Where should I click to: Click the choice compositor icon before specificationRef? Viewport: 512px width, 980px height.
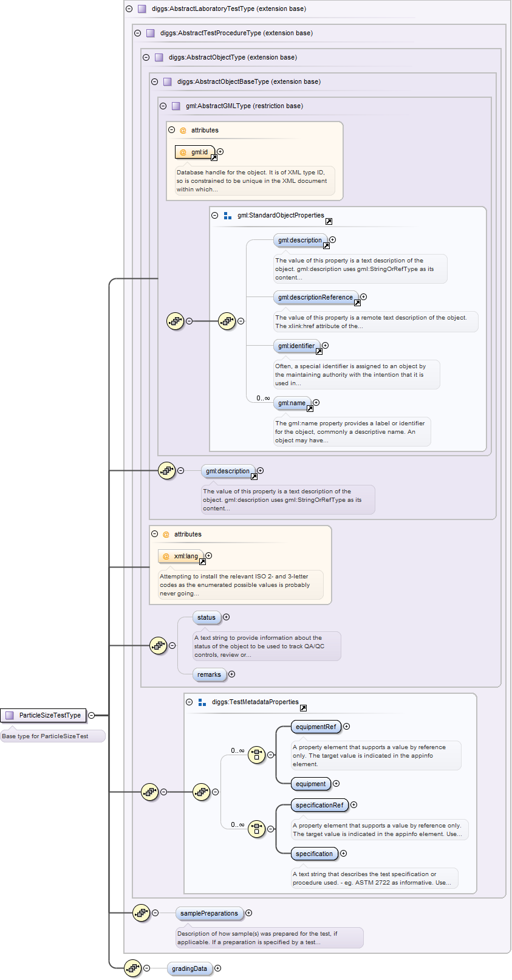coord(256,829)
